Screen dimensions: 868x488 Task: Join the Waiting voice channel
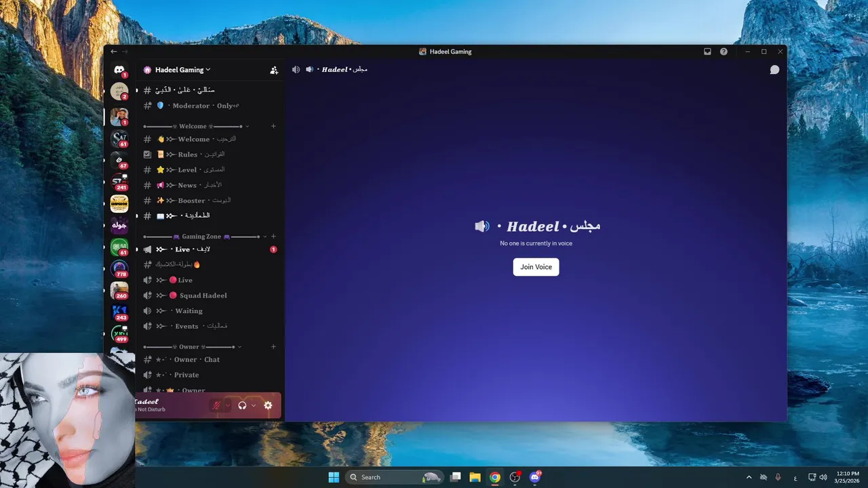pyautogui.click(x=209, y=311)
